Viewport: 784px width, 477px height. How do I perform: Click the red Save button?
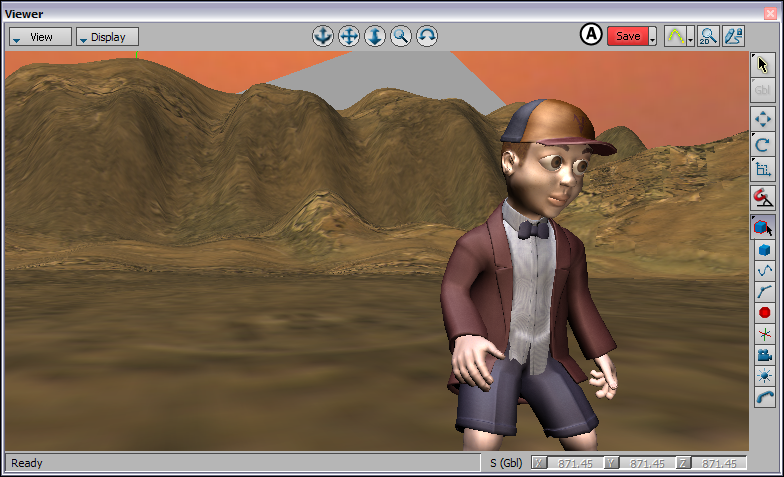[628, 36]
